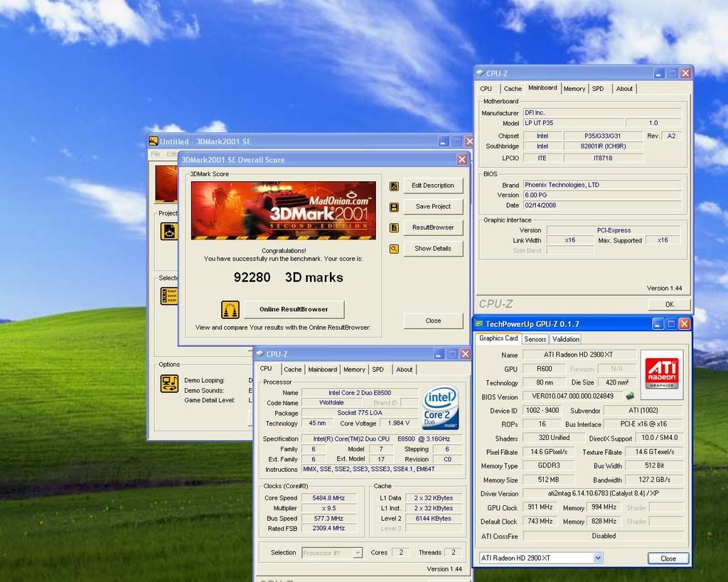The image size is (728, 582).
Task: Click the Edit Description button
Action: point(433,185)
